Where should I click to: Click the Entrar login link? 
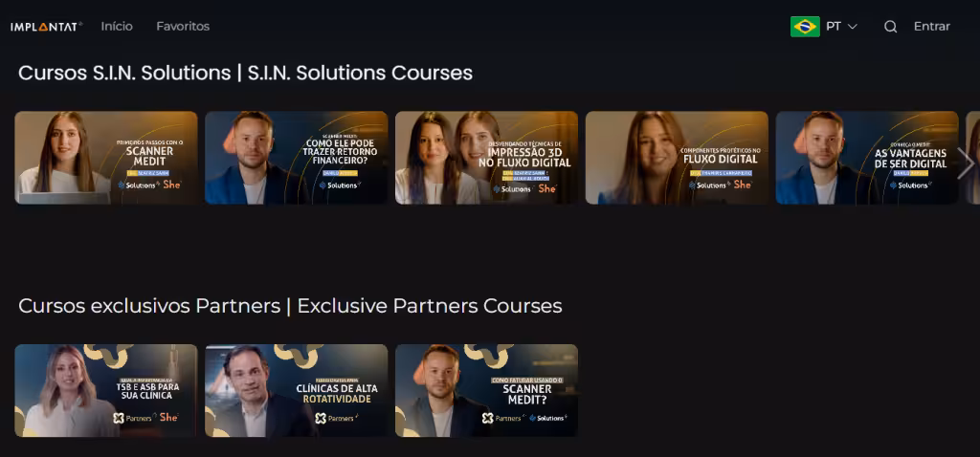click(931, 26)
